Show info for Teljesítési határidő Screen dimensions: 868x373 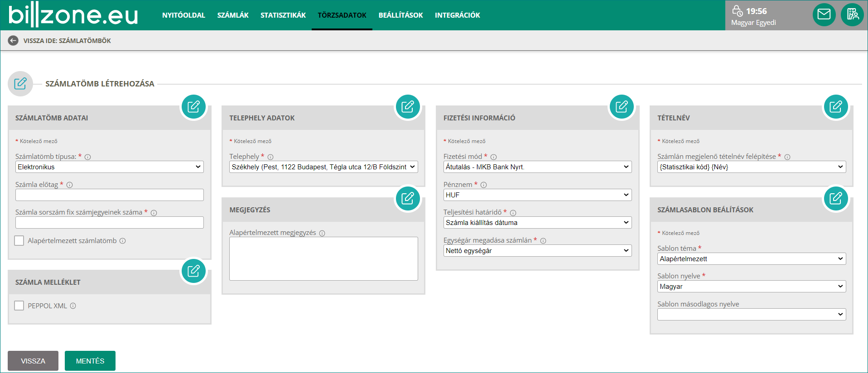pyautogui.click(x=513, y=213)
